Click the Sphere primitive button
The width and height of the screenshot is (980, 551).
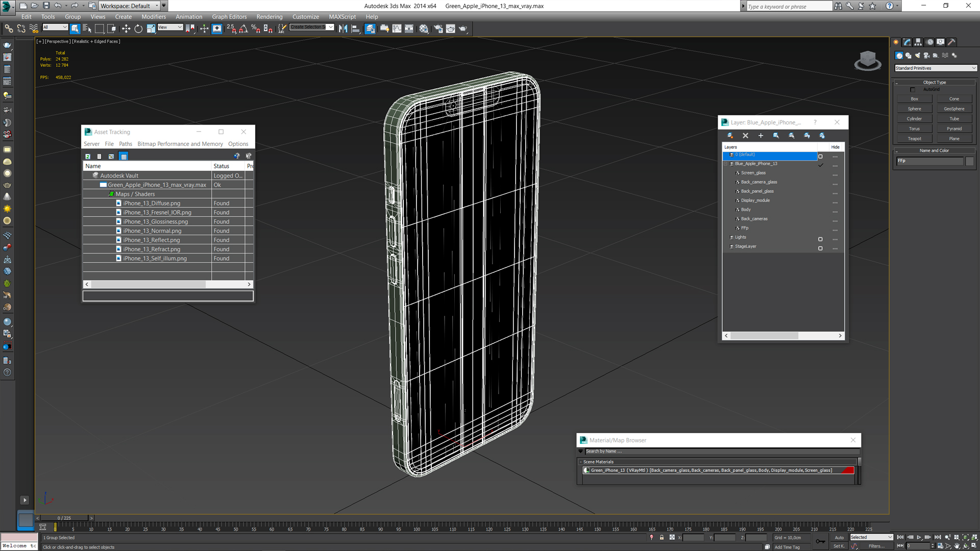pyautogui.click(x=914, y=109)
